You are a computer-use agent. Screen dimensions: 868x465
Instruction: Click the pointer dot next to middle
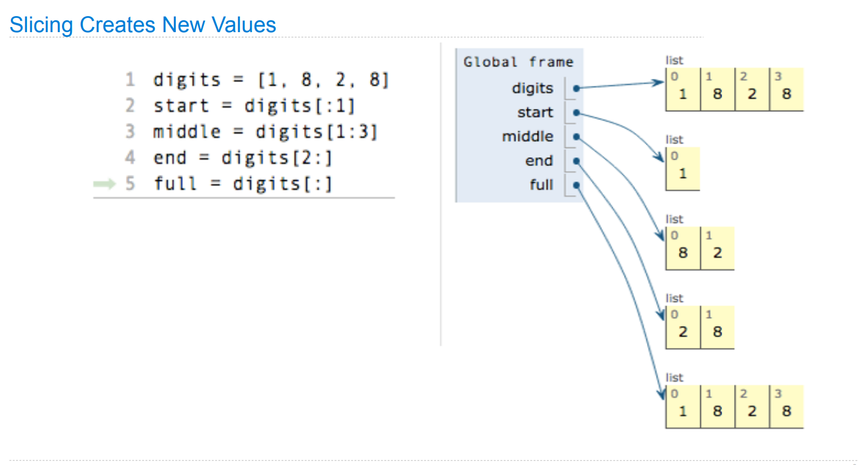pos(576,137)
